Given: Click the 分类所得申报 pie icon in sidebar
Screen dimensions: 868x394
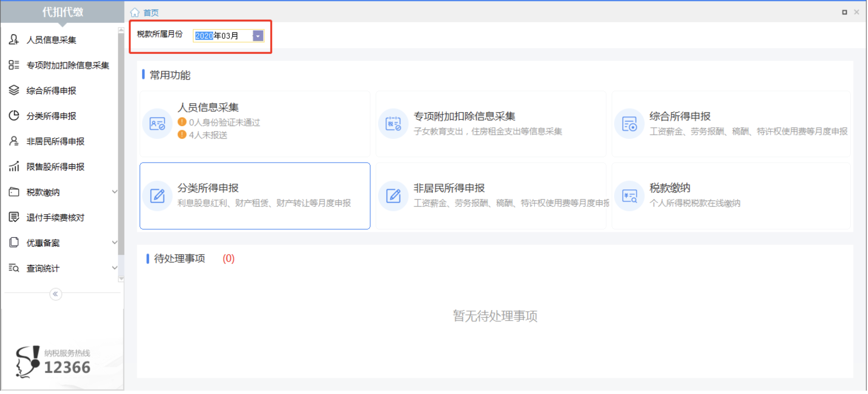Looking at the screenshot, I should click(14, 116).
